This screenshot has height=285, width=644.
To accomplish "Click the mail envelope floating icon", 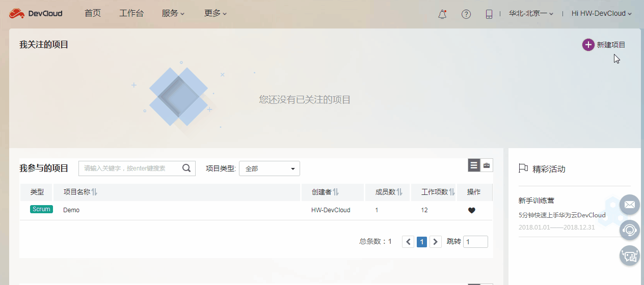I will click(630, 205).
